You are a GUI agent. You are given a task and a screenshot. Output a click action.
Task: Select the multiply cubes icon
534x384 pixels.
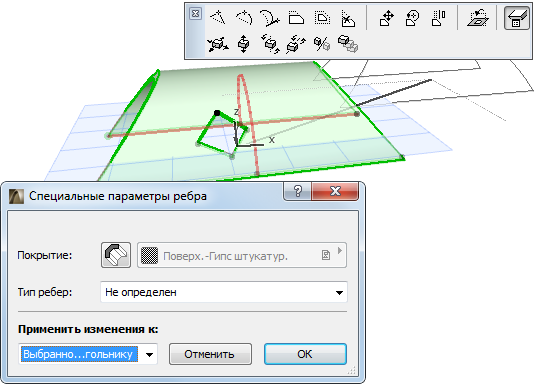[x=348, y=44]
